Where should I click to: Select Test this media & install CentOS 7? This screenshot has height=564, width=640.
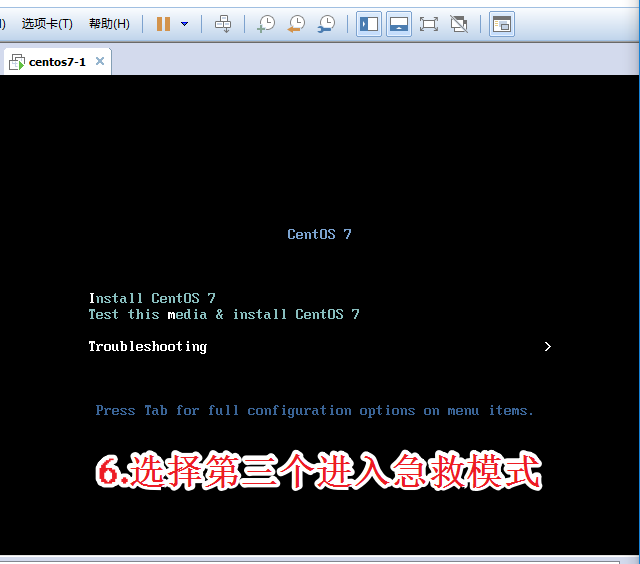pos(224,314)
